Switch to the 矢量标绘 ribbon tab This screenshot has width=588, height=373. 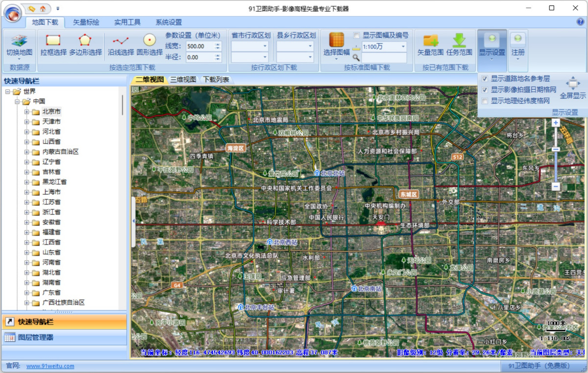pyautogui.click(x=86, y=22)
